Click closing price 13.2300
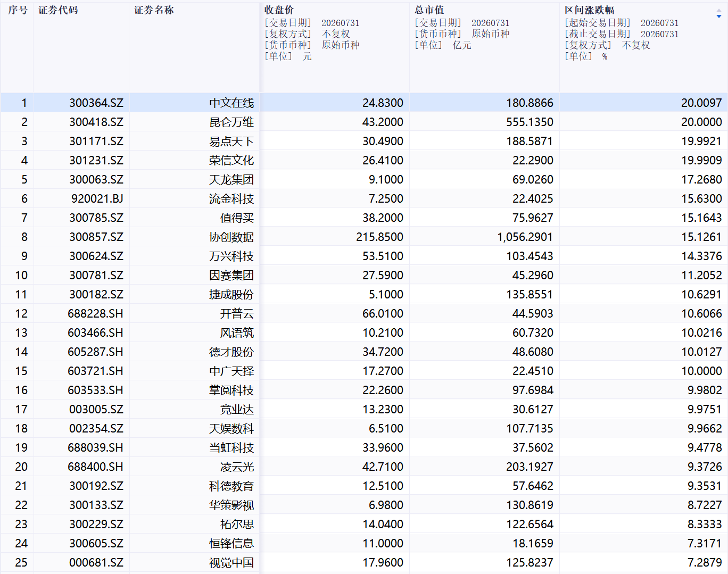 click(x=383, y=409)
